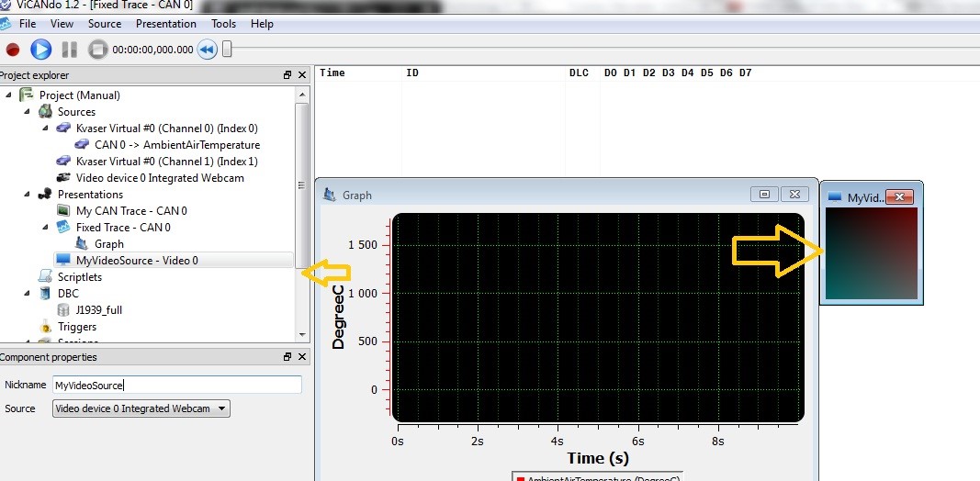The image size is (980, 481).
Task: Collapse the Presentations tree node
Action: [x=27, y=195]
